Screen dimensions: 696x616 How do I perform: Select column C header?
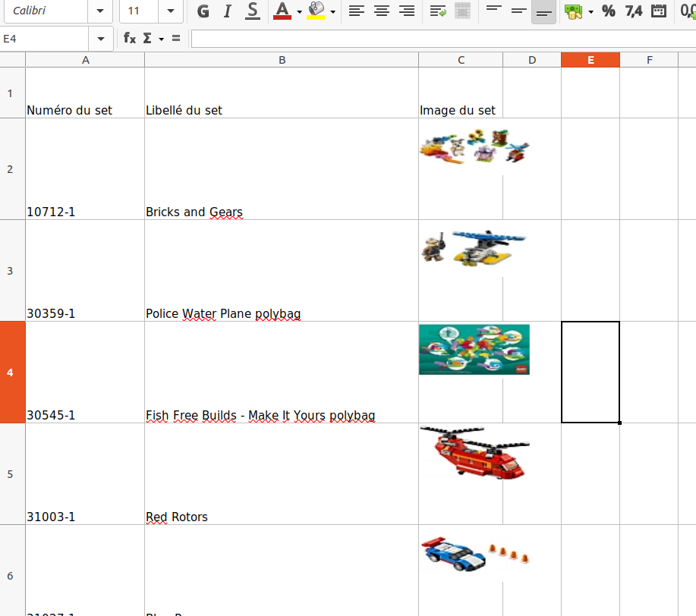click(x=461, y=60)
